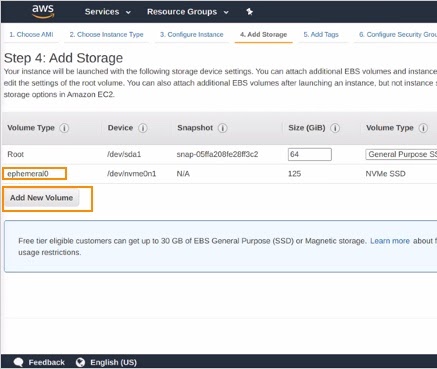Viewport: 437px width, 369px height.
Task: Click info icon beside first Volume Type header
Action: (64, 128)
